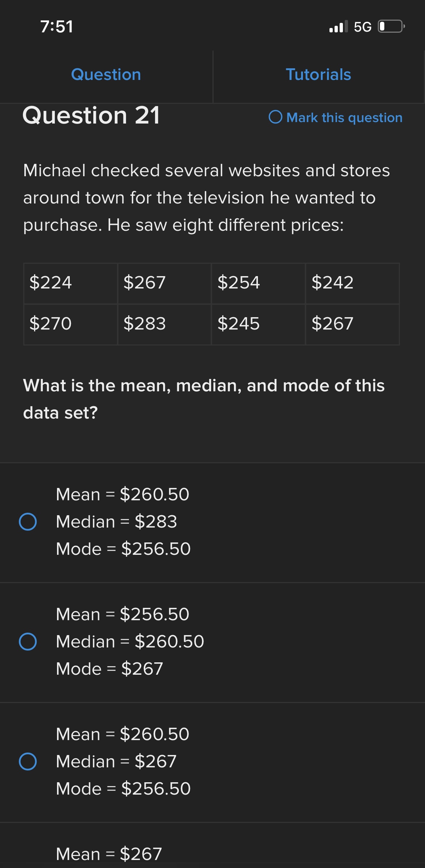Tap the 7:51 clock in the status bar
The height and width of the screenshot is (868, 425).
[57, 27]
